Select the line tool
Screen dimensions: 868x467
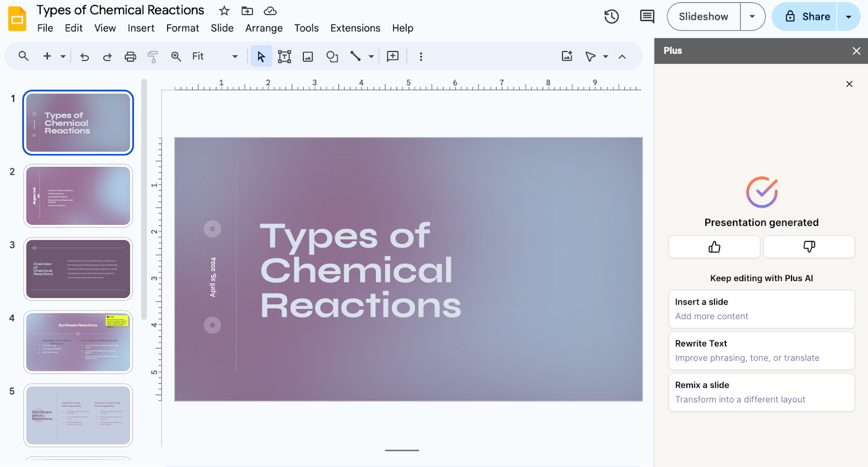(x=355, y=56)
